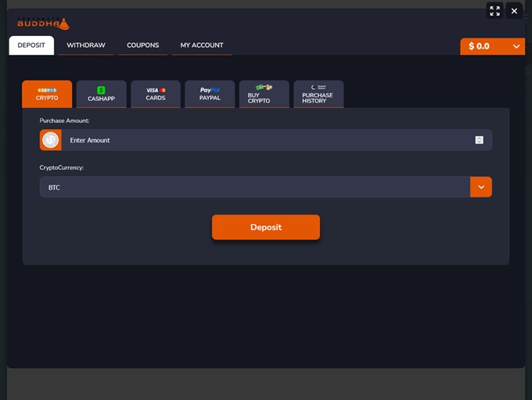Image resolution: width=532 pixels, height=400 pixels.
Task: Pick the Visa/Mastercard Cards option
Action: coord(156,94)
